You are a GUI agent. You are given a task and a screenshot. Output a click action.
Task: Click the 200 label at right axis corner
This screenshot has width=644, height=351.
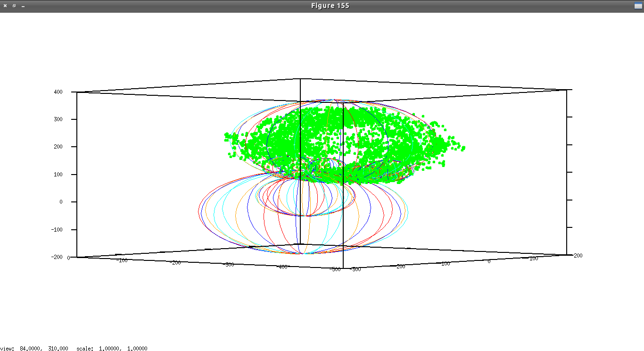[x=578, y=255]
